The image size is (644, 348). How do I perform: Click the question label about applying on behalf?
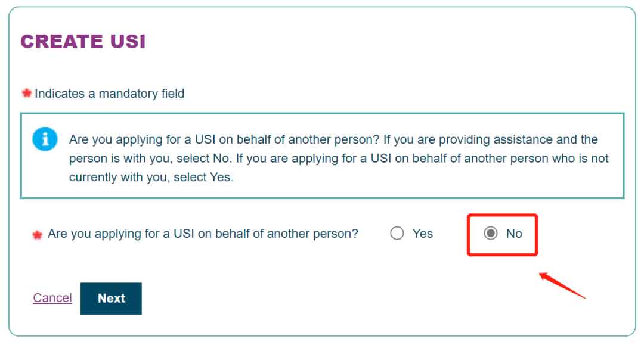tap(203, 234)
